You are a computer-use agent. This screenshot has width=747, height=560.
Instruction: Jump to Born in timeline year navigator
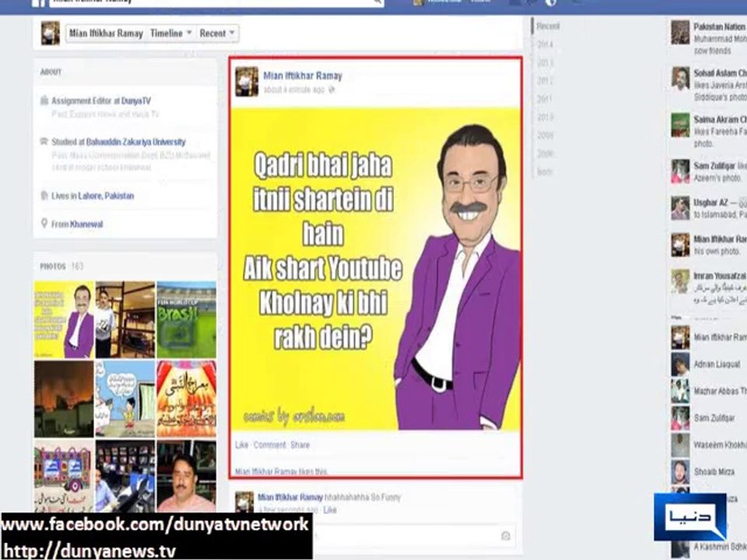coord(545,171)
